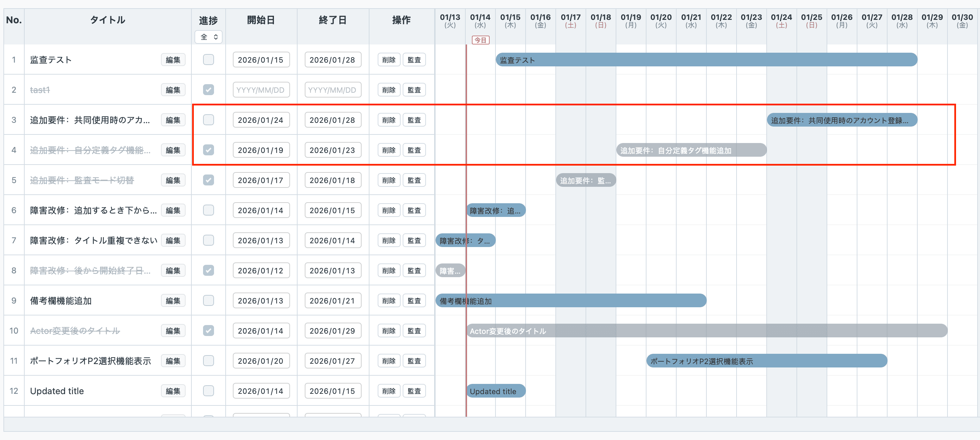Click the start date 2026/01/20 field
Image resolution: width=980 pixels, height=440 pixels.
click(261, 361)
